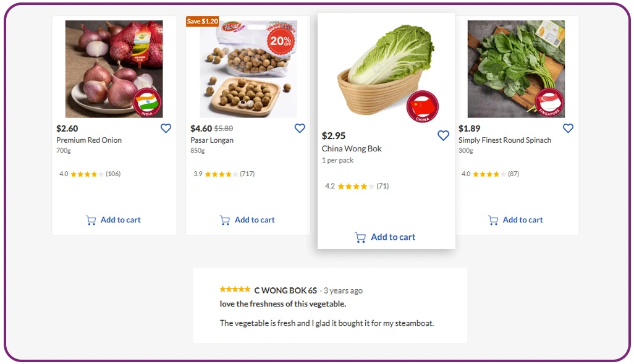Add China Wong Bok to cart
Screen dimensions: 634x364
coord(385,237)
